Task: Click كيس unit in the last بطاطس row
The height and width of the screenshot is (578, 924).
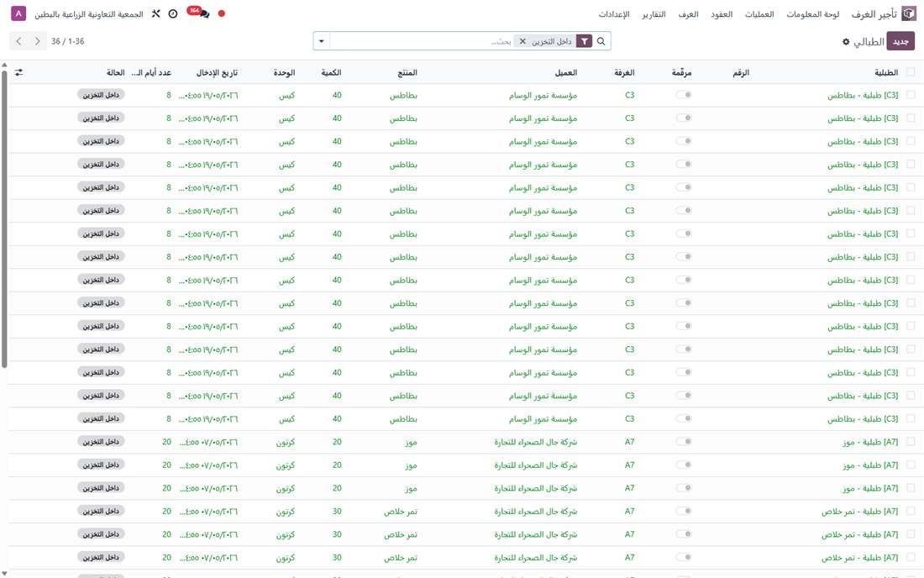Action: (x=286, y=418)
